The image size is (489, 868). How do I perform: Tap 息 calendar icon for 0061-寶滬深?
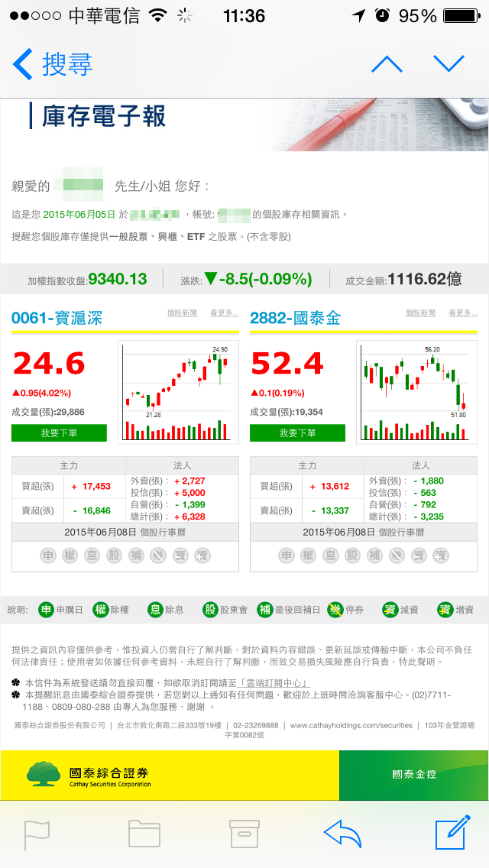tap(92, 555)
